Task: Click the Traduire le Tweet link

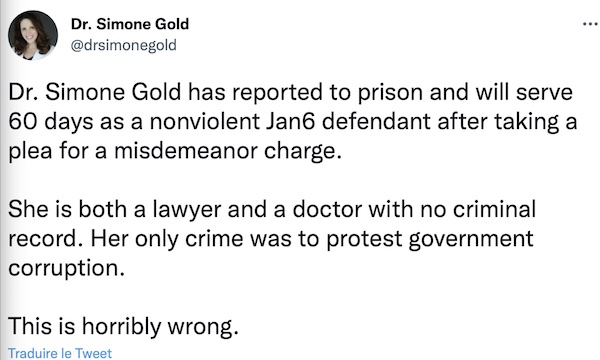Action: tap(60, 353)
